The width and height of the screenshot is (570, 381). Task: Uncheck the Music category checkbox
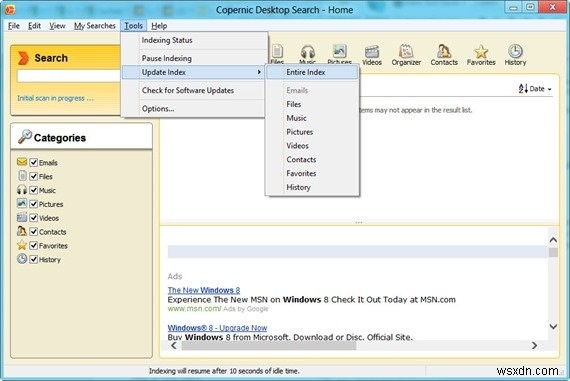pos(33,190)
